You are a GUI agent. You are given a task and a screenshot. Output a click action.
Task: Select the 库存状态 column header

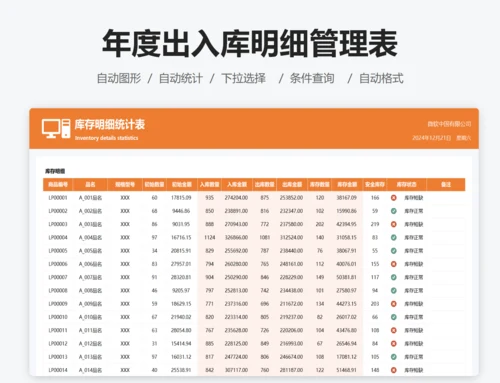[x=407, y=184]
